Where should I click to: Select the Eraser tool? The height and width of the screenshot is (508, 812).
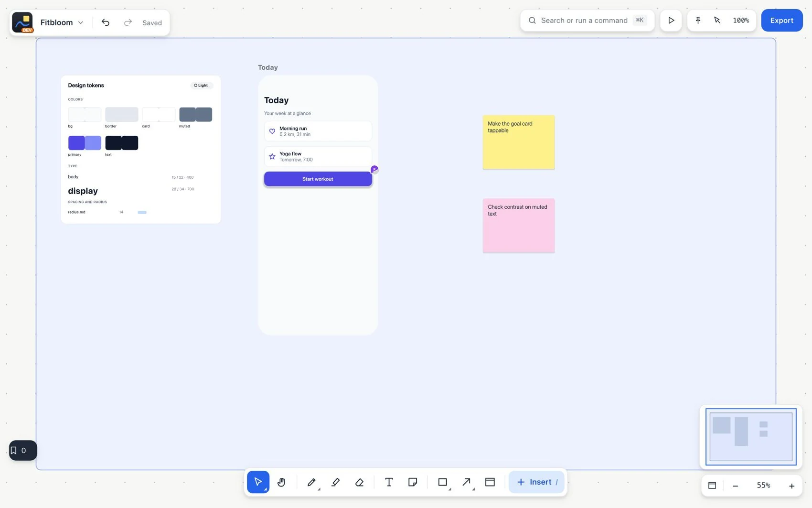click(x=359, y=482)
